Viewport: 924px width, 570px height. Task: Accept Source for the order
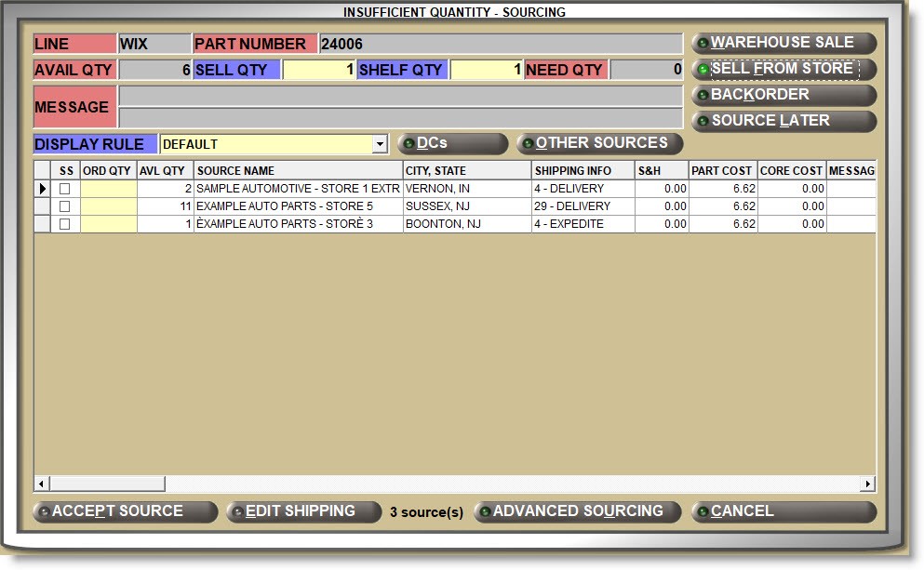tap(125, 511)
